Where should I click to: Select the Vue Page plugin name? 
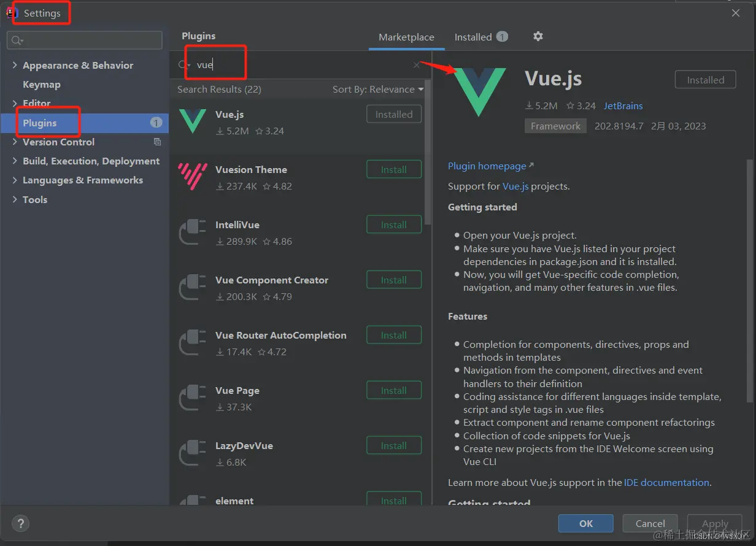pyautogui.click(x=237, y=390)
